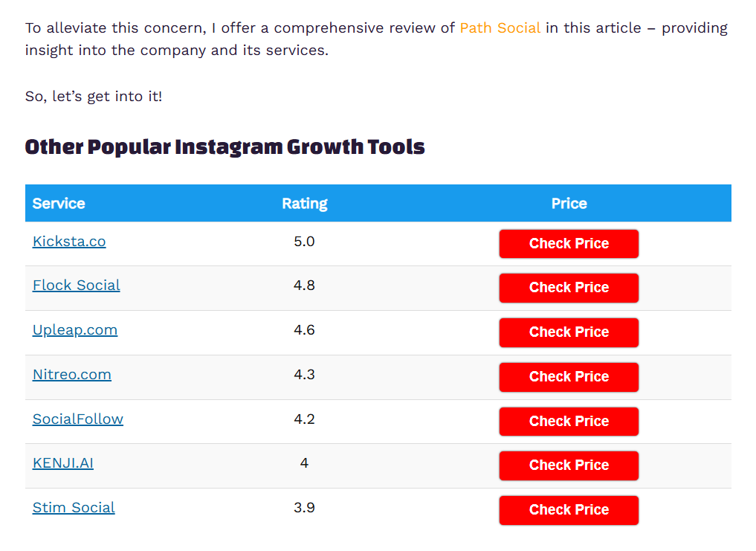Click Check Price beside SocialFollow
Screen dimensions: 756x551
tap(569, 422)
